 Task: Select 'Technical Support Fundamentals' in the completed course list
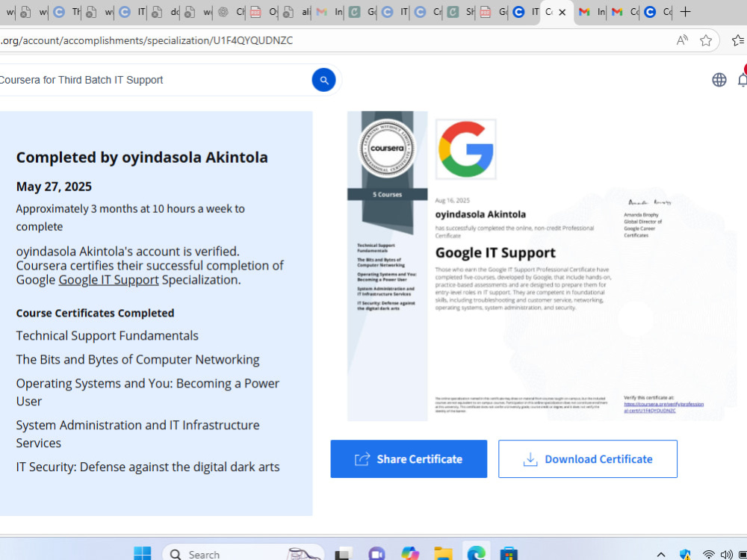(107, 336)
